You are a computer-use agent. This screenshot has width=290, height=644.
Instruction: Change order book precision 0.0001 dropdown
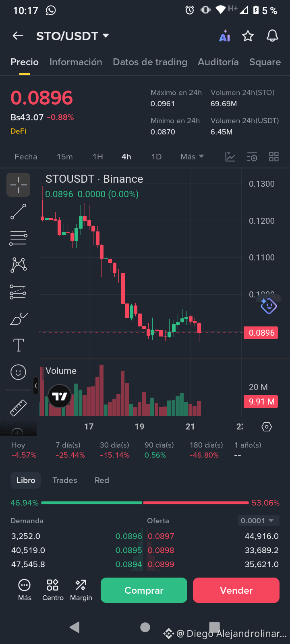tap(257, 520)
